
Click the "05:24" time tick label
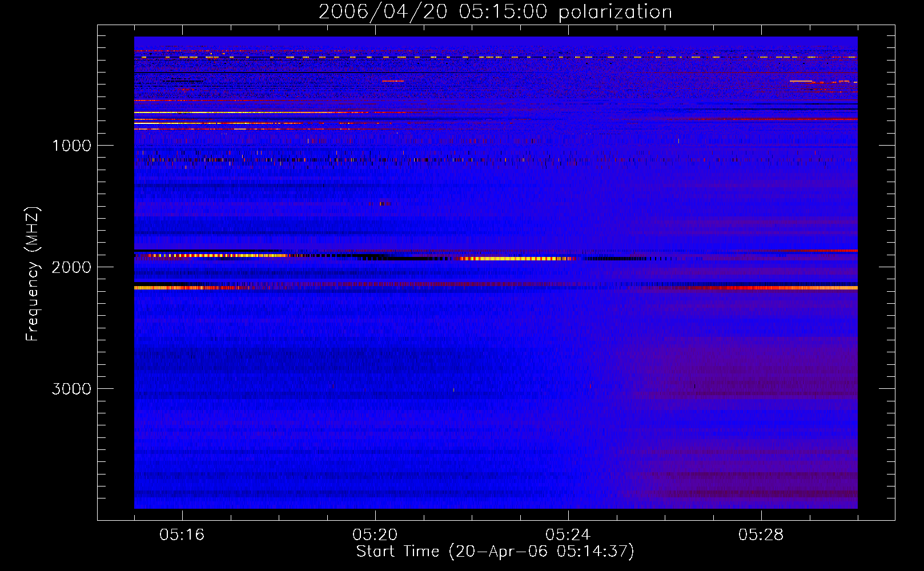point(568,535)
